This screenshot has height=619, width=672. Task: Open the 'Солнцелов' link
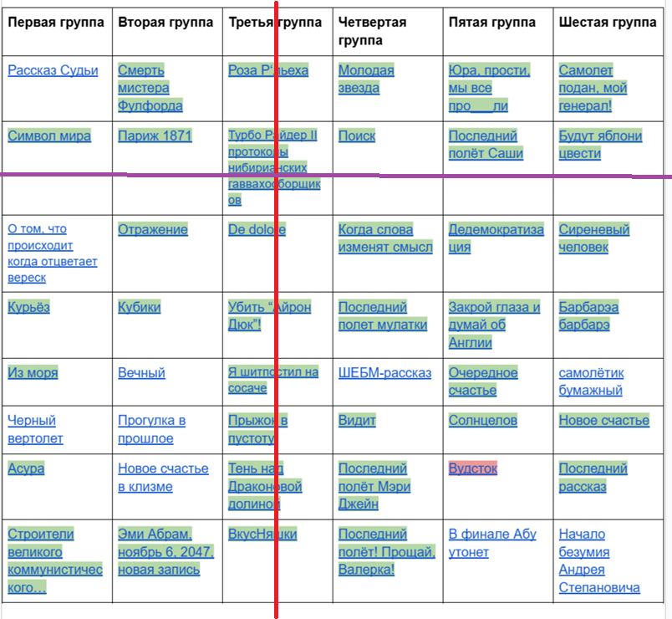[x=483, y=420]
